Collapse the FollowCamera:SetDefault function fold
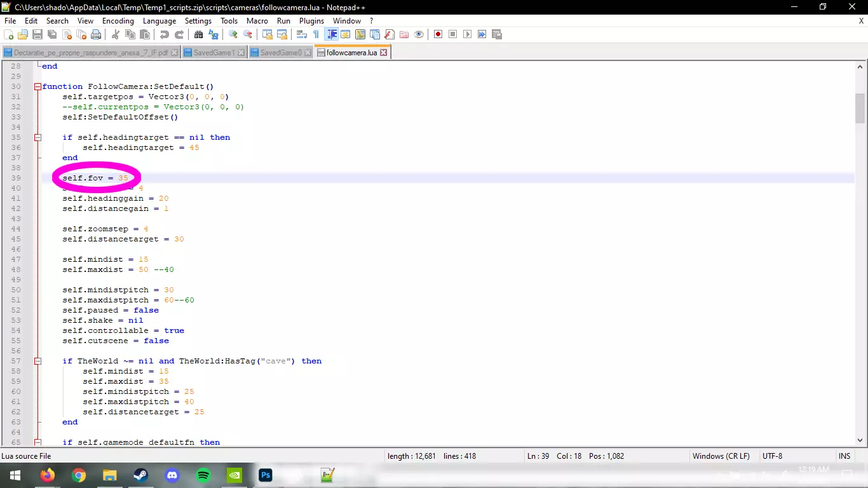Viewport: 868px width, 488px height. [37, 86]
